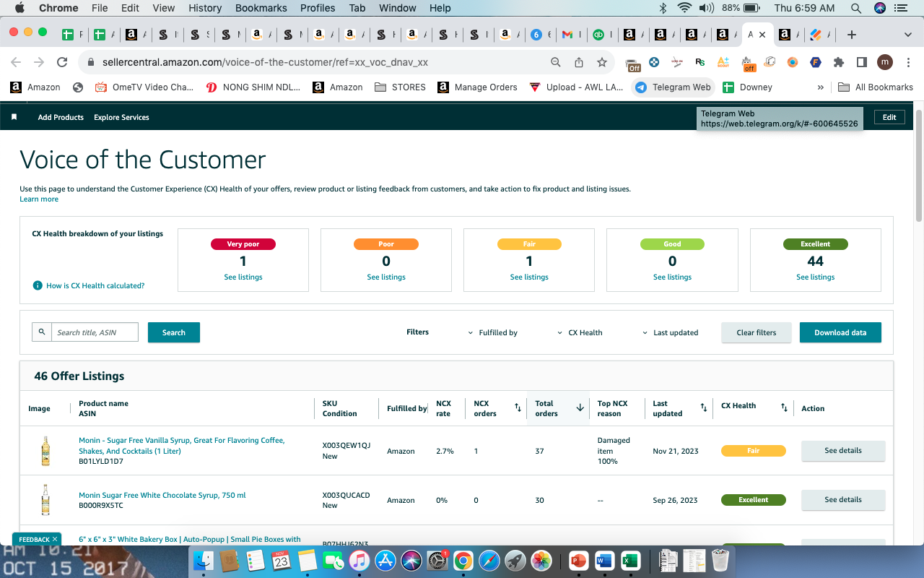Open the History menu in the menu bar
This screenshot has width=924, height=578.
205,8
